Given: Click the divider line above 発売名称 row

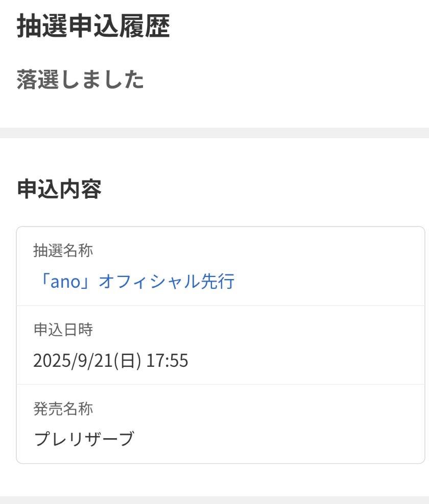Looking at the screenshot, I should pos(221,384).
